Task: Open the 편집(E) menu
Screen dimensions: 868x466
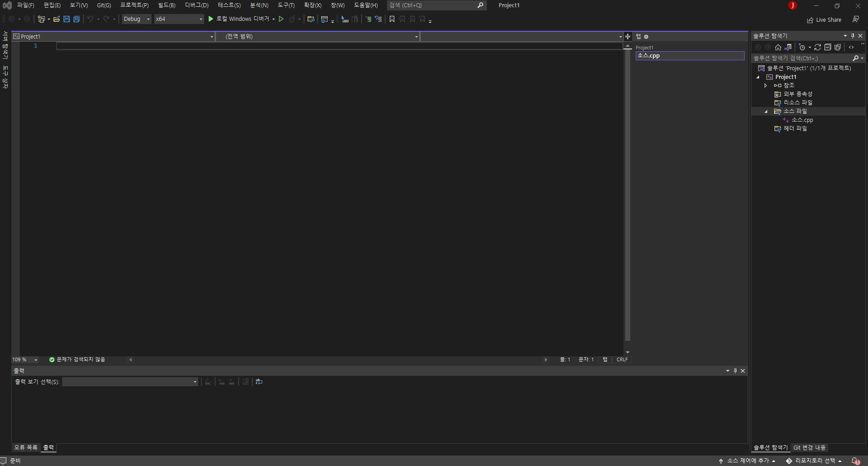Action: click(x=52, y=5)
